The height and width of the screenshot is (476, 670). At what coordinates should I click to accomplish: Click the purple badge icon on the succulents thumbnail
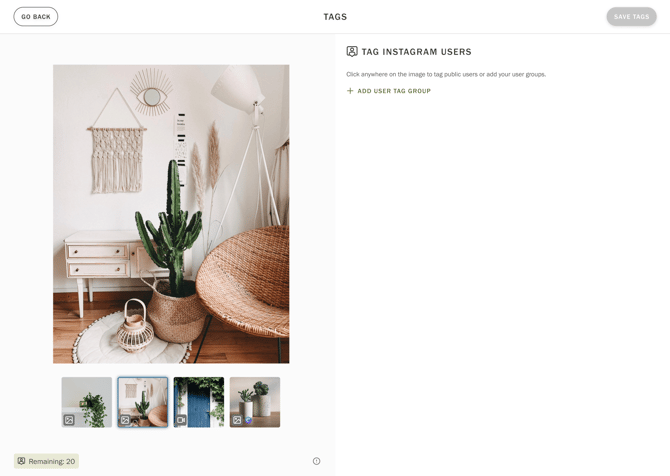(x=248, y=420)
